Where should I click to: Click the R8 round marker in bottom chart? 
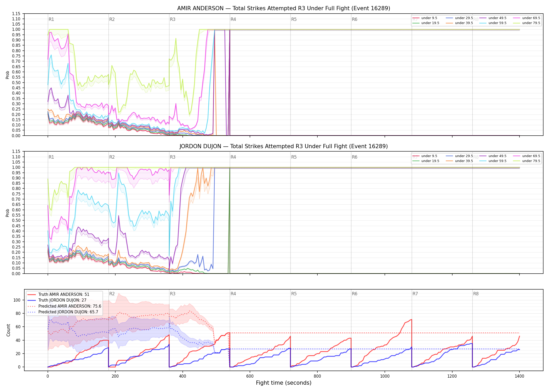click(x=476, y=294)
